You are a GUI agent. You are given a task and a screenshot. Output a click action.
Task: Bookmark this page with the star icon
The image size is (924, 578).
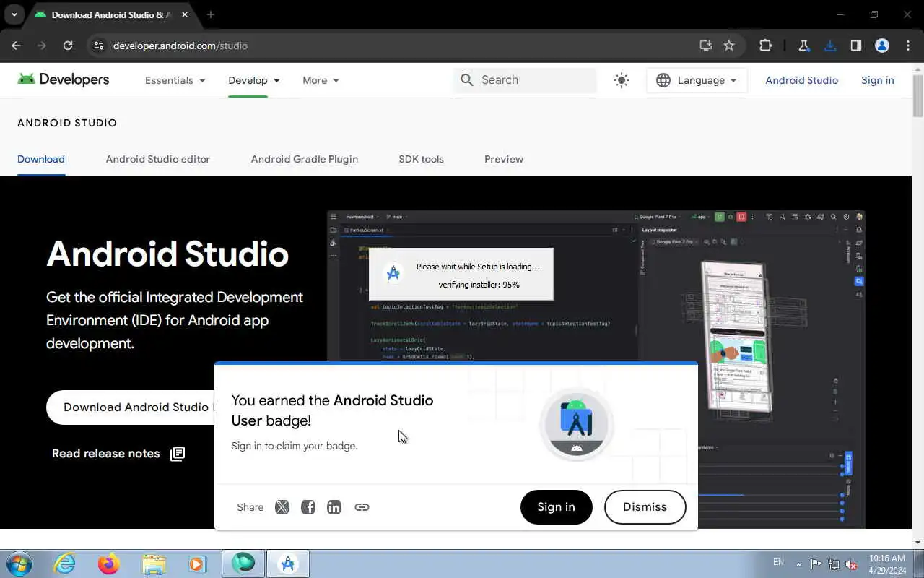(x=729, y=46)
